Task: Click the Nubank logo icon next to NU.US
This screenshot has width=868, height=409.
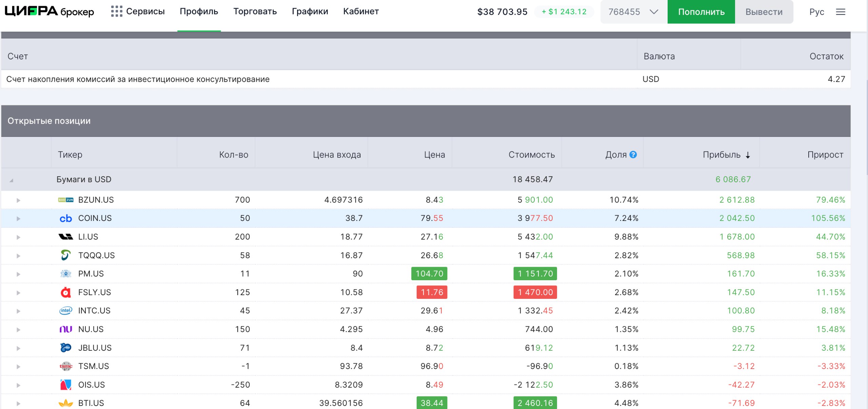Action: click(x=65, y=329)
